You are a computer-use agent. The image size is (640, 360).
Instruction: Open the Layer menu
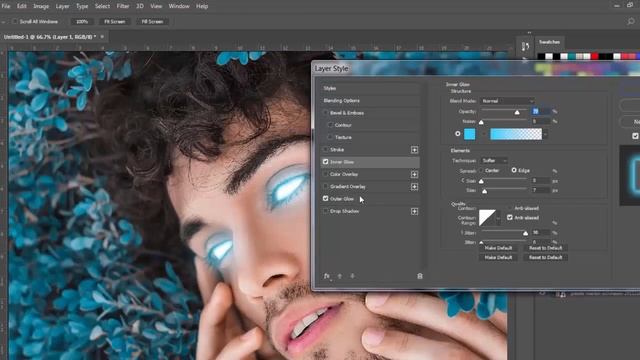(62, 6)
